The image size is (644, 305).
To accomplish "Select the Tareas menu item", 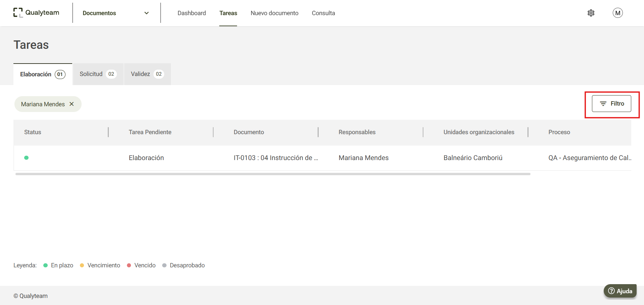I will tap(228, 13).
